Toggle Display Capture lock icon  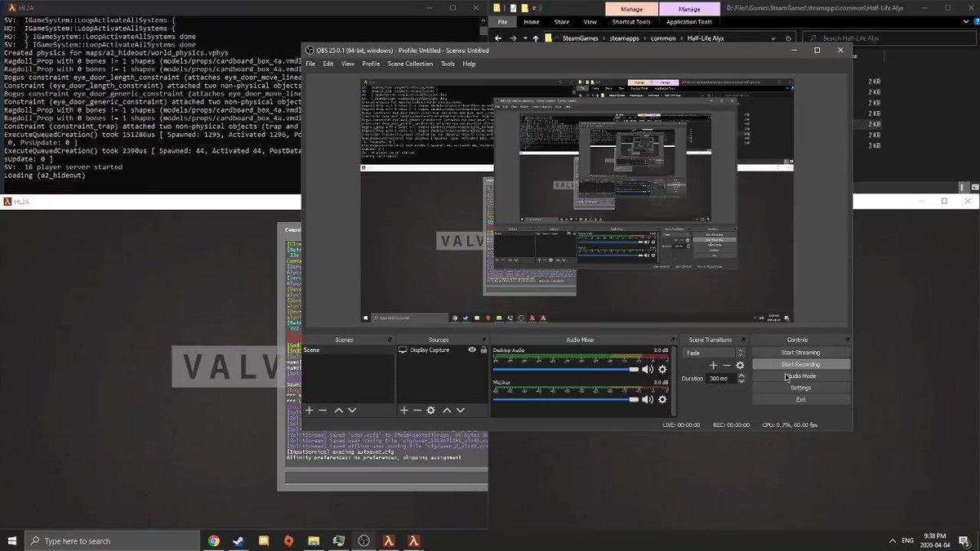click(x=484, y=349)
